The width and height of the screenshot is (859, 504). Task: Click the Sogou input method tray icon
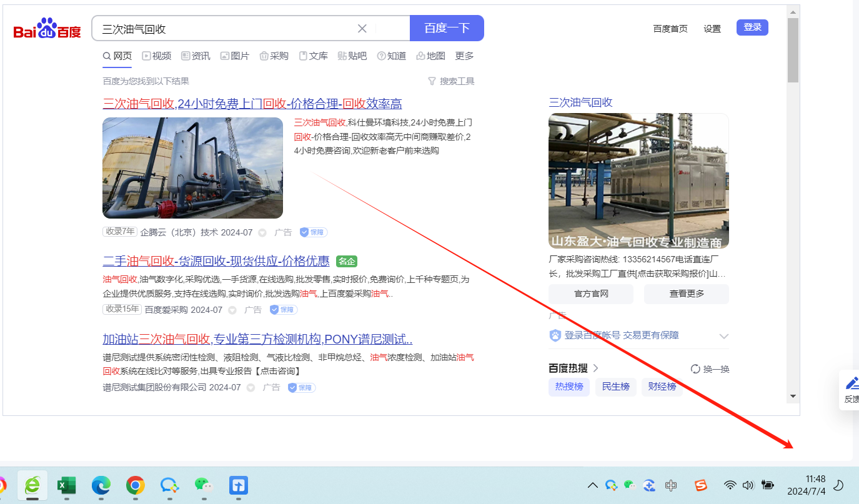(x=701, y=485)
